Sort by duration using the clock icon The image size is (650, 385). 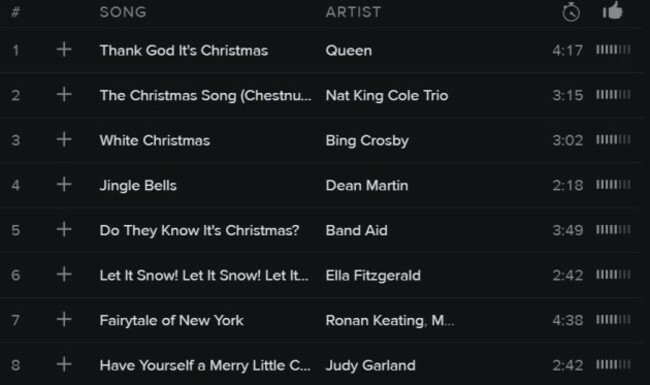pos(571,12)
